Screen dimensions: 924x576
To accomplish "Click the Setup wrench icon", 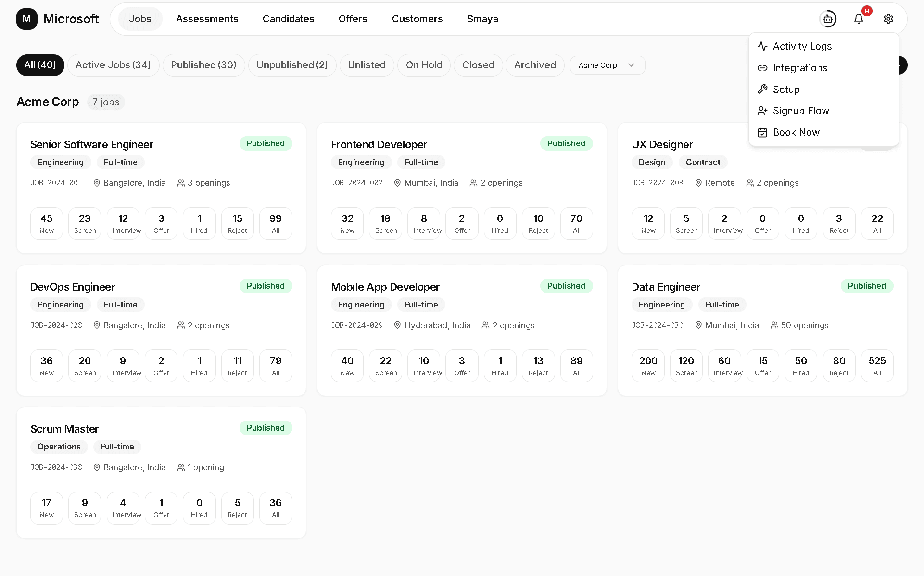I will point(762,90).
